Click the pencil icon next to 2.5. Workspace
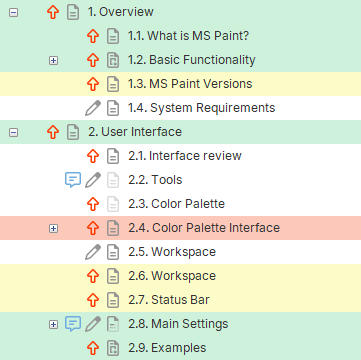The height and width of the screenshot is (360, 361). (x=93, y=252)
